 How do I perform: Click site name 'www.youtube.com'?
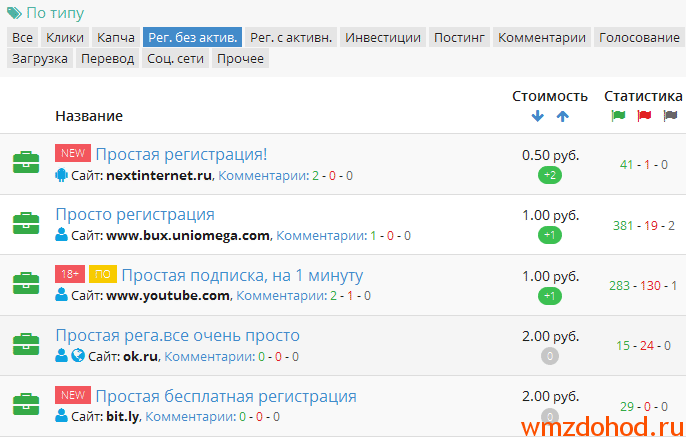[x=168, y=296]
